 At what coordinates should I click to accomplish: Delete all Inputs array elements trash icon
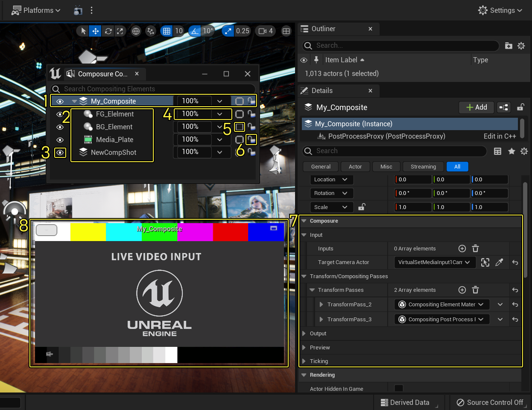[475, 248]
